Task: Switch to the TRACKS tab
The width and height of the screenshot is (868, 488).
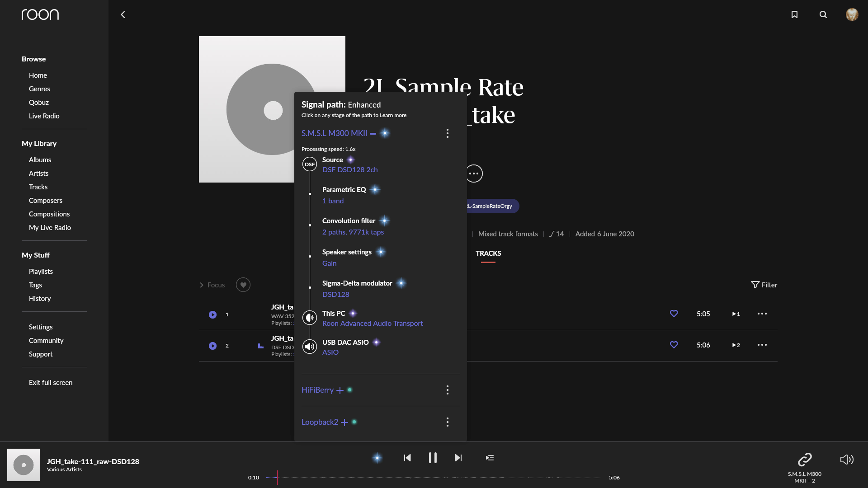Action: click(488, 253)
